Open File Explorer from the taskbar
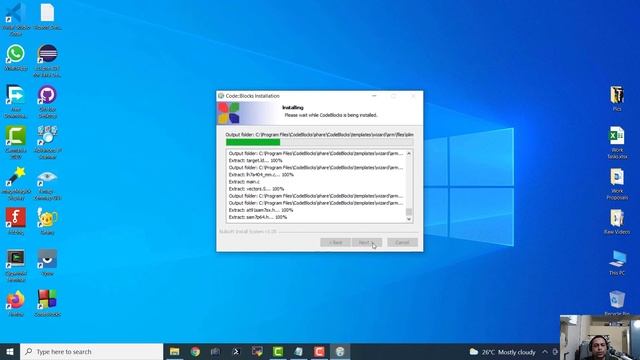640x360 pixels. (x=174, y=351)
